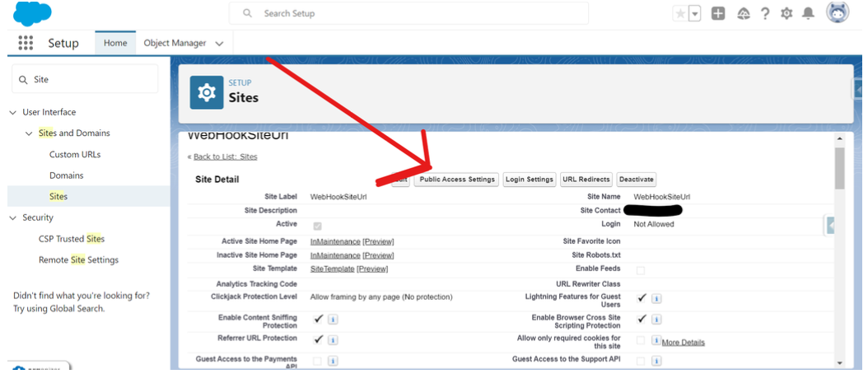The width and height of the screenshot is (868, 374).
Task: Open the global actions plus icon
Action: click(x=718, y=14)
